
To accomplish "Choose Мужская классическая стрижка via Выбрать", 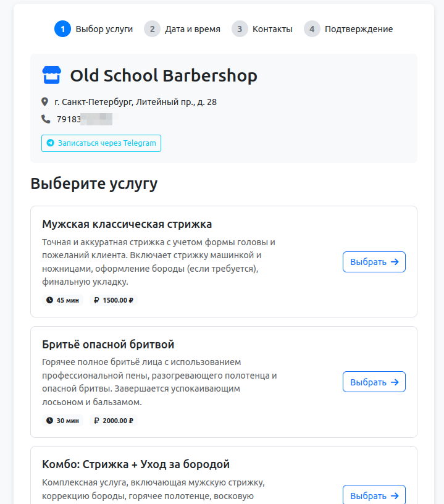I will pyautogui.click(x=374, y=262).
